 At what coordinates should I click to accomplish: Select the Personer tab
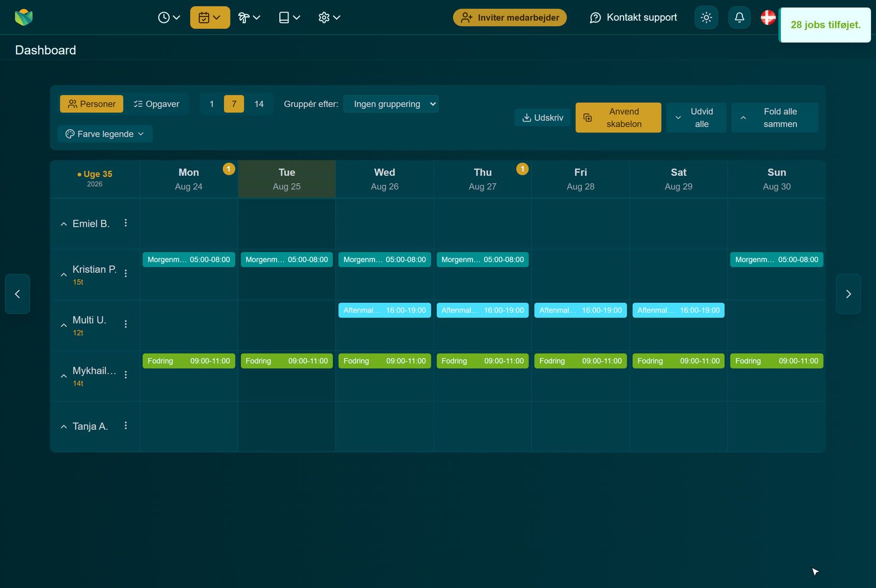91,104
